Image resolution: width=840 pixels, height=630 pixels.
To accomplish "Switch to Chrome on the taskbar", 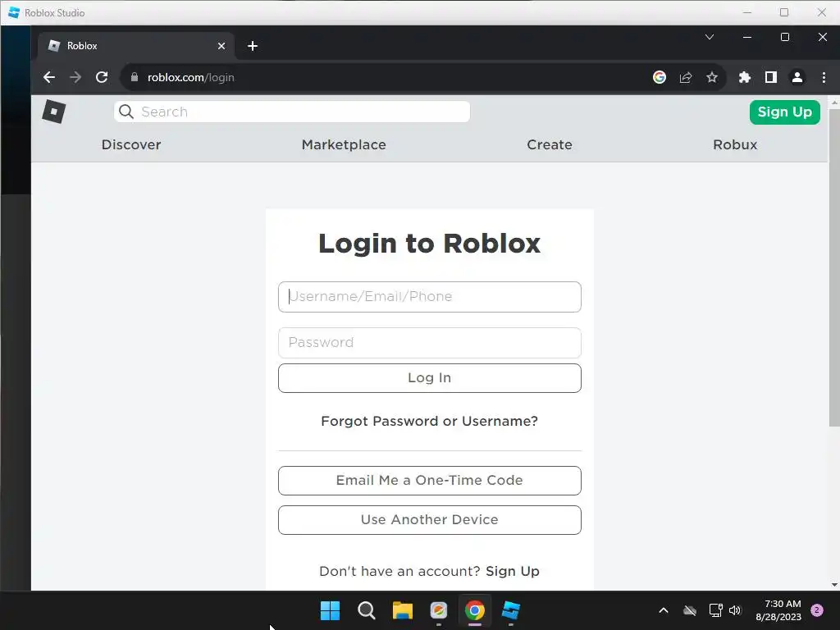I will (x=475, y=610).
